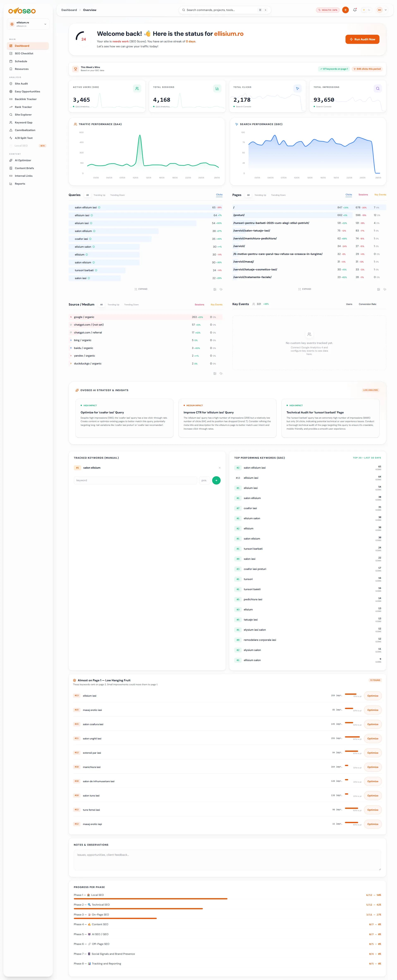Open Cannibalization report
The height and width of the screenshot is (980, 397).
pos(28,130)
